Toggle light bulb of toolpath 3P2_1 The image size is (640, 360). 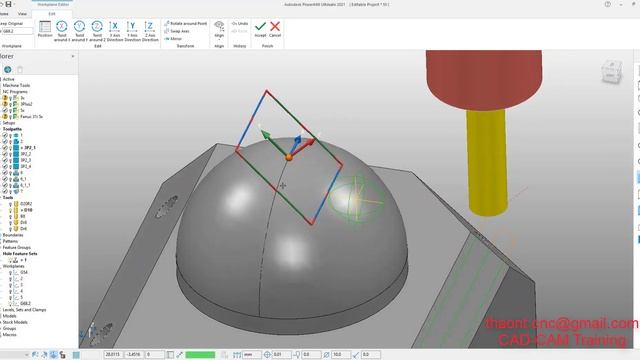11,148
